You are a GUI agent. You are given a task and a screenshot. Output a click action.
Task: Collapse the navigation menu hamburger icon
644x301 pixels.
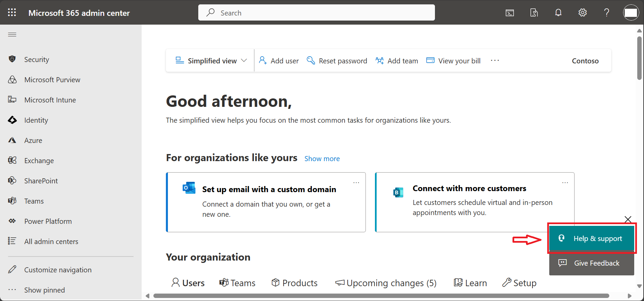(x=12, y=34)
